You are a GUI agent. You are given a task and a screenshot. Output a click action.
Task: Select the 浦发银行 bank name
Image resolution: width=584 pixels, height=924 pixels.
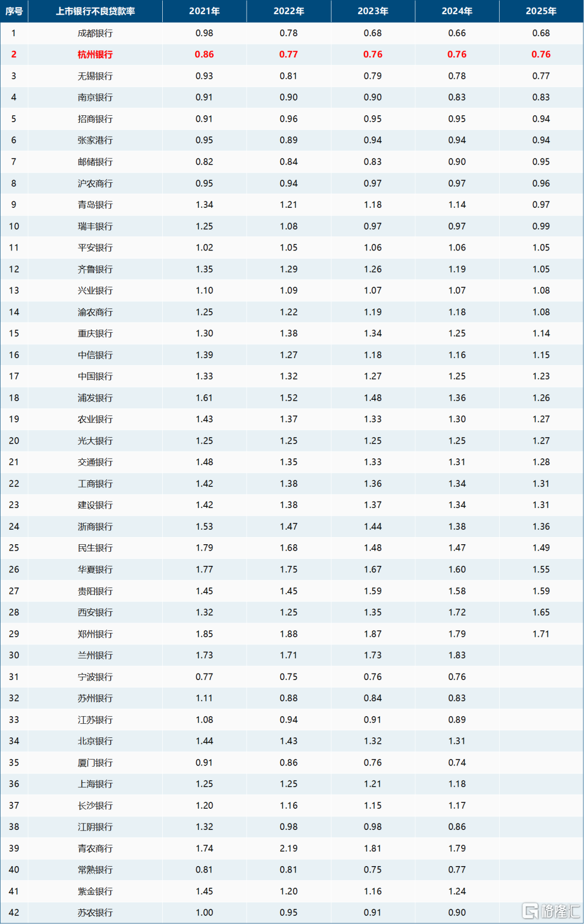tap(95, 398)
